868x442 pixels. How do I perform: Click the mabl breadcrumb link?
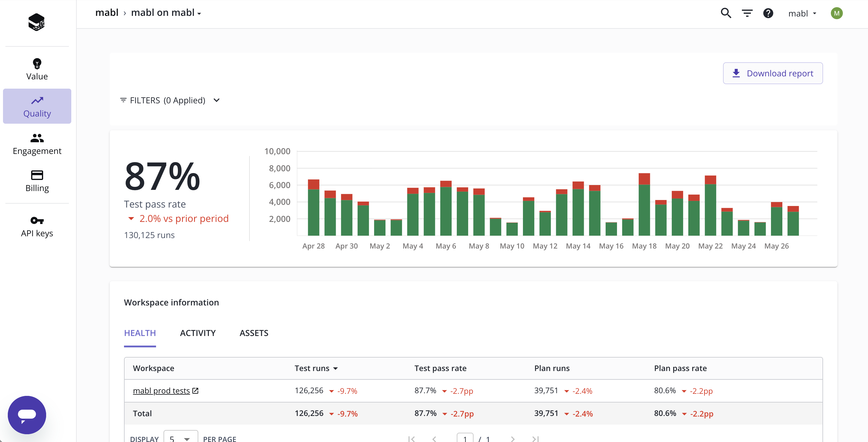coord(107,13)
